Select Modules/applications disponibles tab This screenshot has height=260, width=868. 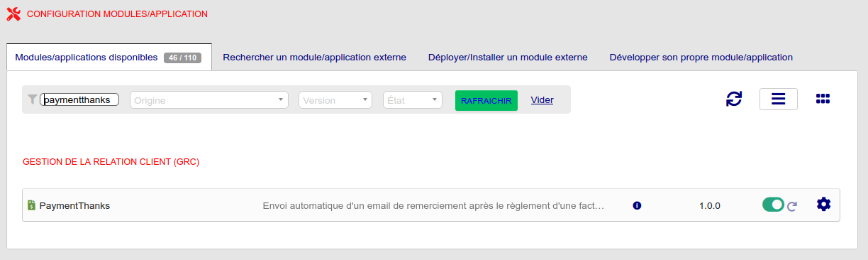point(109,57)
